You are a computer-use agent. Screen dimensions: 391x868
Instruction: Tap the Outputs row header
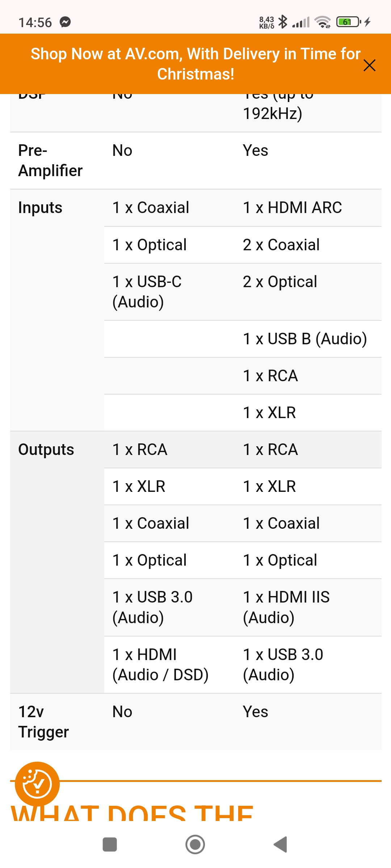tap(46, 450)
